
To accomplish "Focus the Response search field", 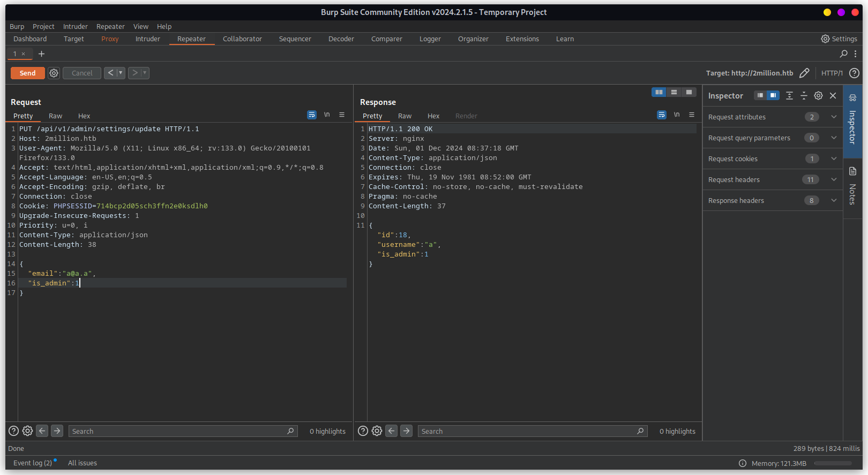I will pyautogui.click(x=532, y=431).
